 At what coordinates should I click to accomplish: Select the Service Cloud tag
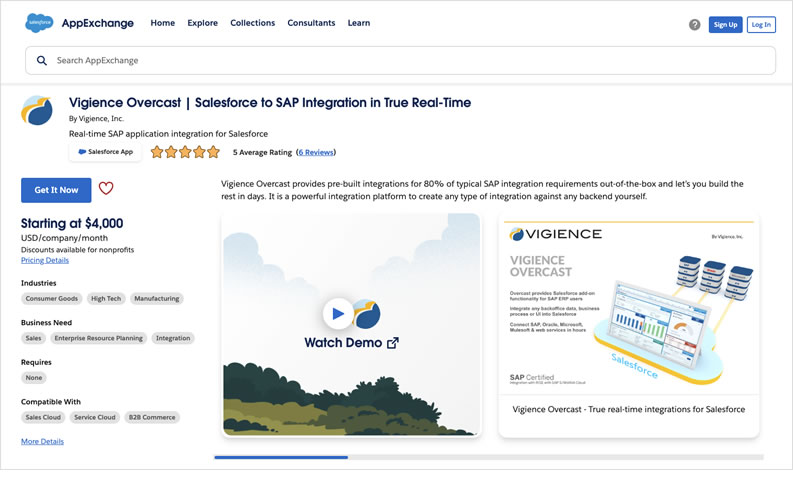coord(95,417)
